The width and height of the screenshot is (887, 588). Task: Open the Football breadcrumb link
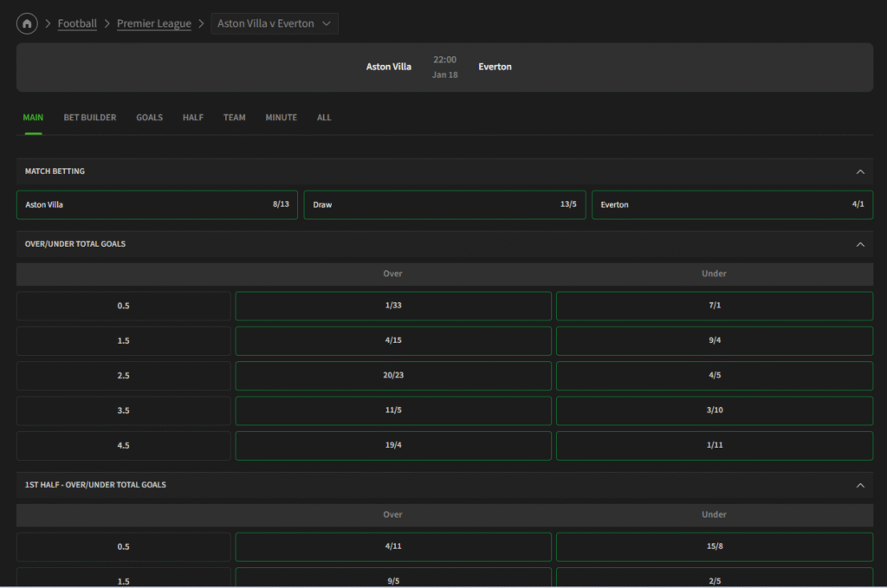coord(77,23)
